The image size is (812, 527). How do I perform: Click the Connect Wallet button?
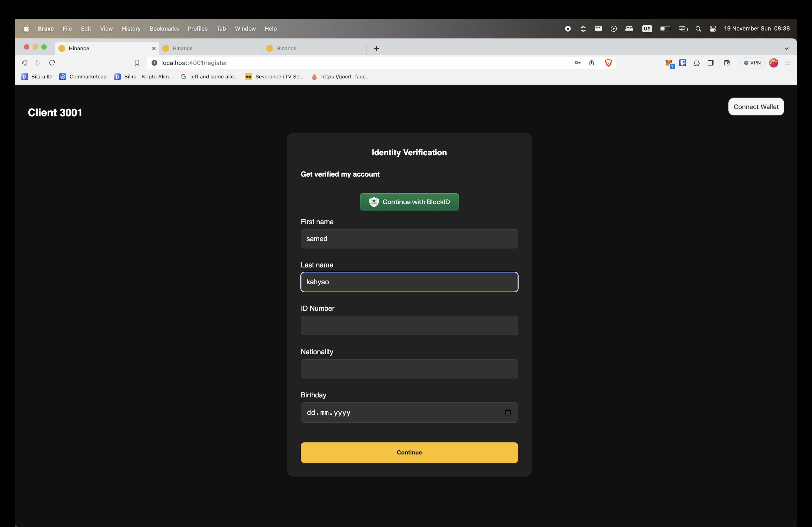point(756,107)
